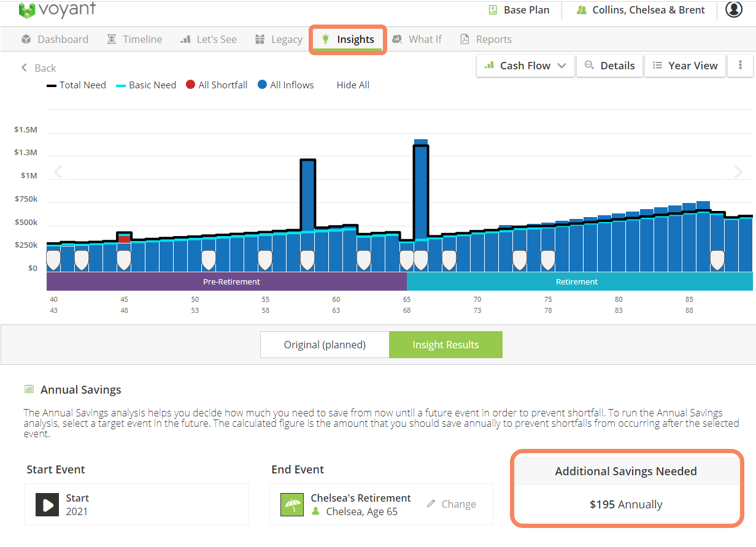Viewport: 756px width, 547px height.
Task: Select the Insight Results toggle
Action: tap(445, 345)
